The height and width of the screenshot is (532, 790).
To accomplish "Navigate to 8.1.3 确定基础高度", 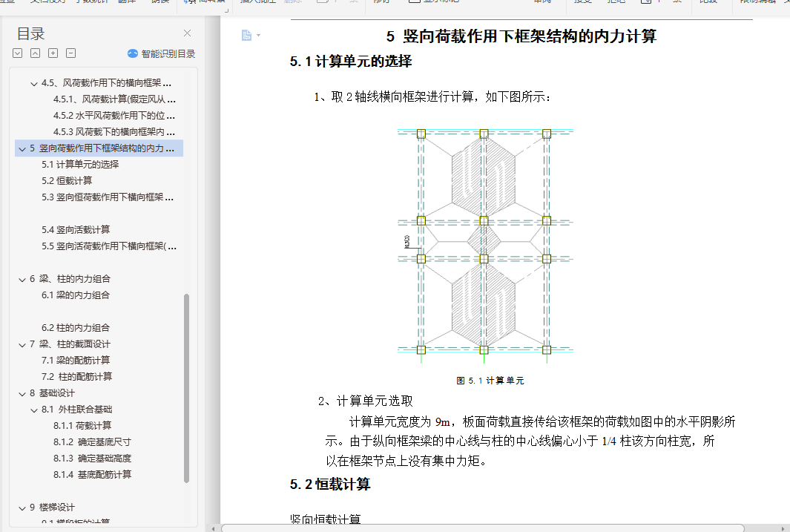I will 92,458.
